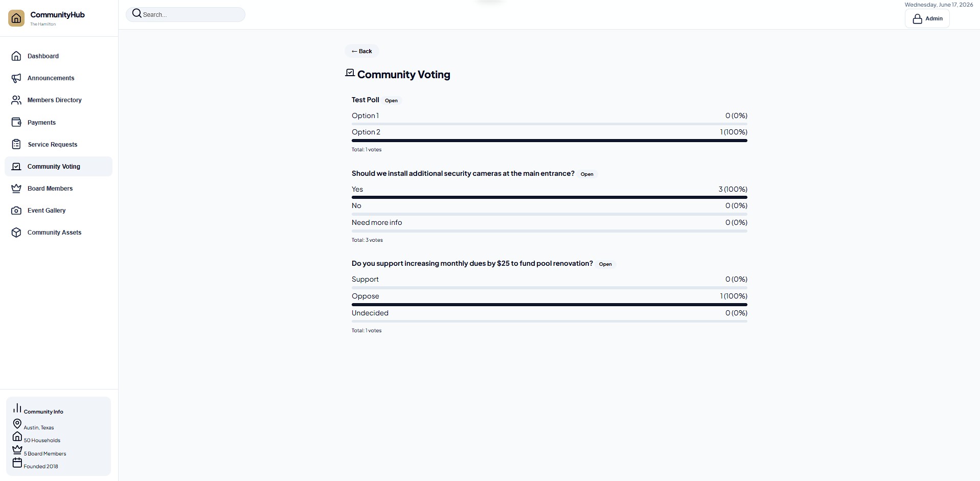Click the pool renovation dues poll question
Screen dimensions: 980x481
tap(472, 264)
